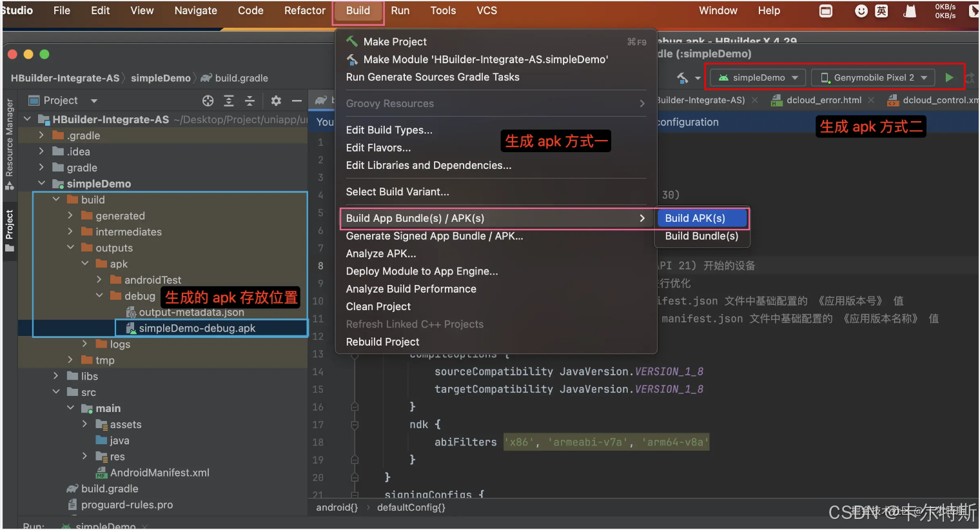Image resolution: width=980 pixels, height=530 pixels.
Task: Open the Project panel settings gear
Action: click(276, 101)
